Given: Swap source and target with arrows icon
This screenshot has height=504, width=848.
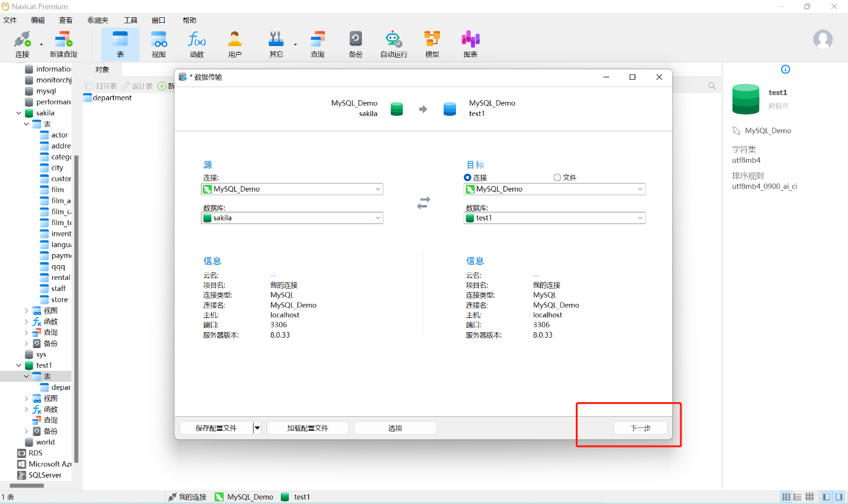Looking at the screenshot, I should pos(423,203).
